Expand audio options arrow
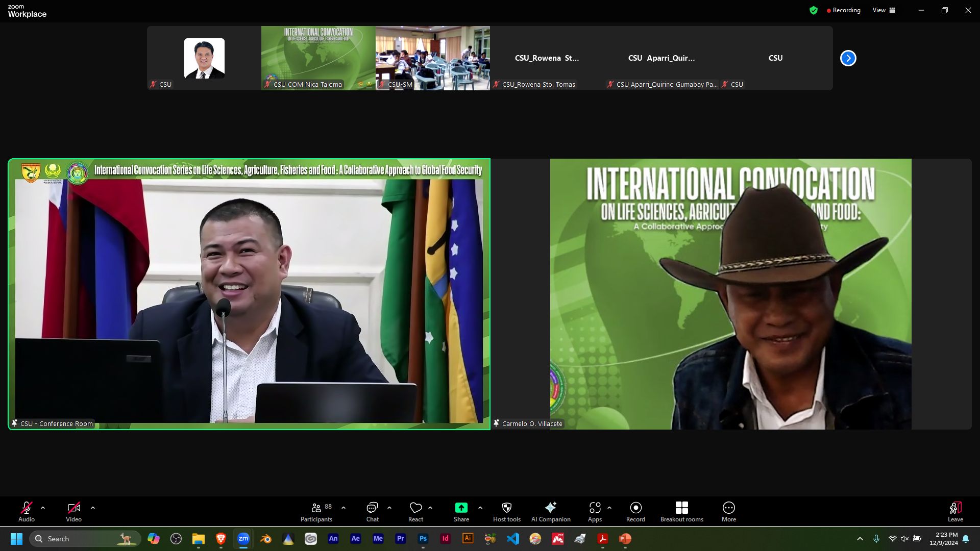 tap(43, 508)
